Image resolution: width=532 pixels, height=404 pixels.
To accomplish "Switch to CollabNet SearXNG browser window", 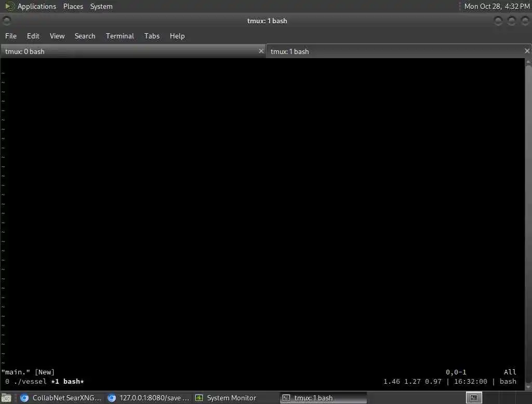I will coord(61,398).
